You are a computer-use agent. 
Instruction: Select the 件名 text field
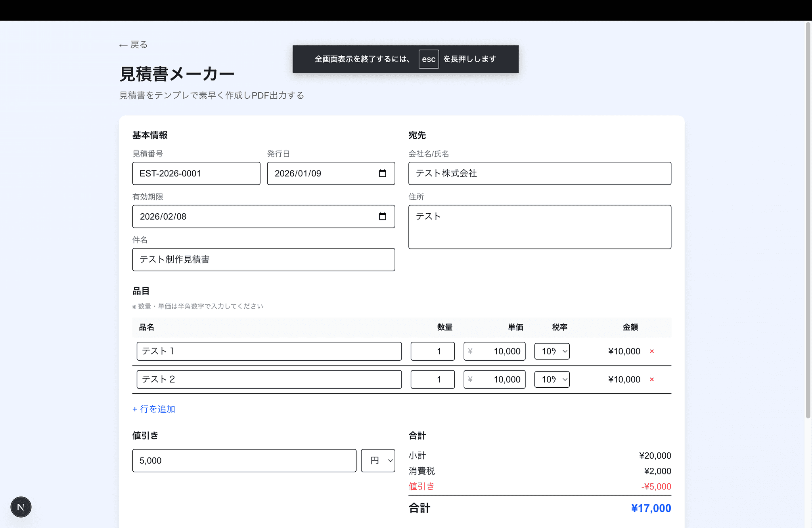(263, 260)
